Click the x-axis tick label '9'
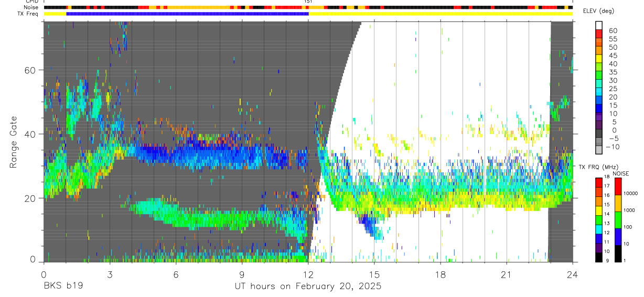 tap(242, 274)
